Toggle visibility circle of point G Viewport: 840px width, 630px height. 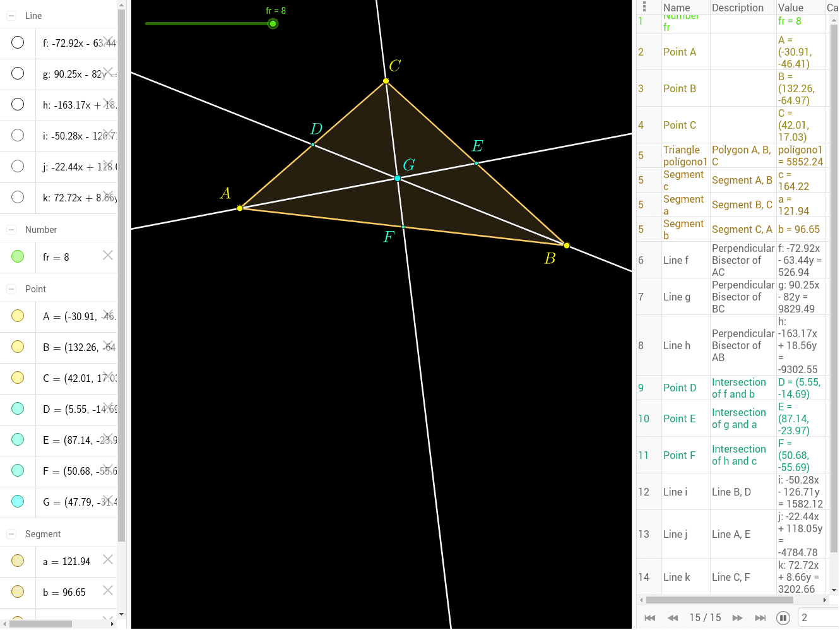point(18,501)
